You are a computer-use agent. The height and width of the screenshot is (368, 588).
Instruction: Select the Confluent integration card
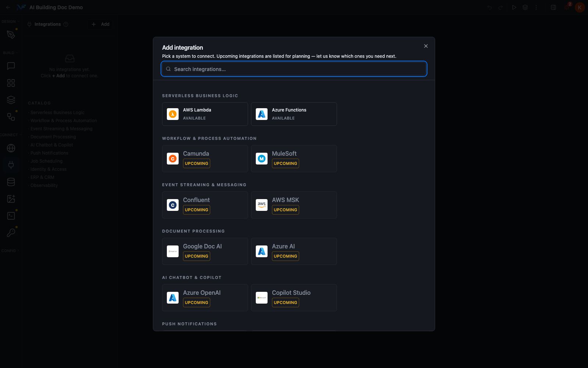tap(205, 205)
